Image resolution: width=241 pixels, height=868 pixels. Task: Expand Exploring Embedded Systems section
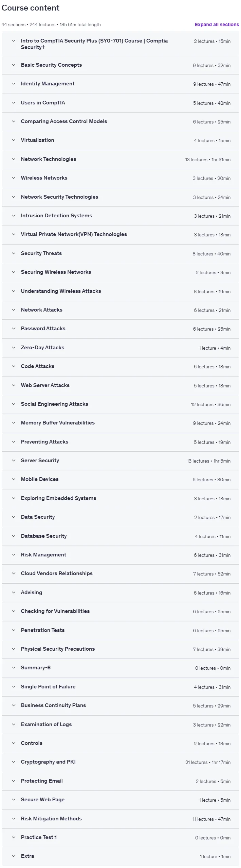pyautogui.click(x=120, y=499)
